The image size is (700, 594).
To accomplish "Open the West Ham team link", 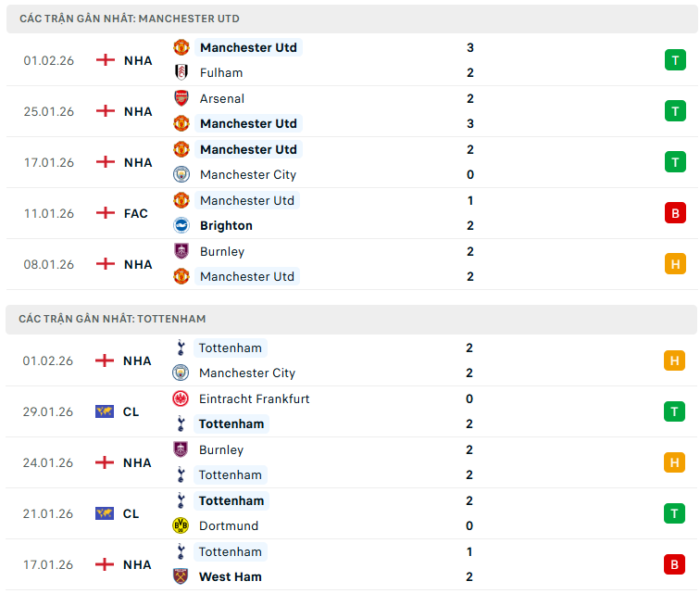I will 231,576.
